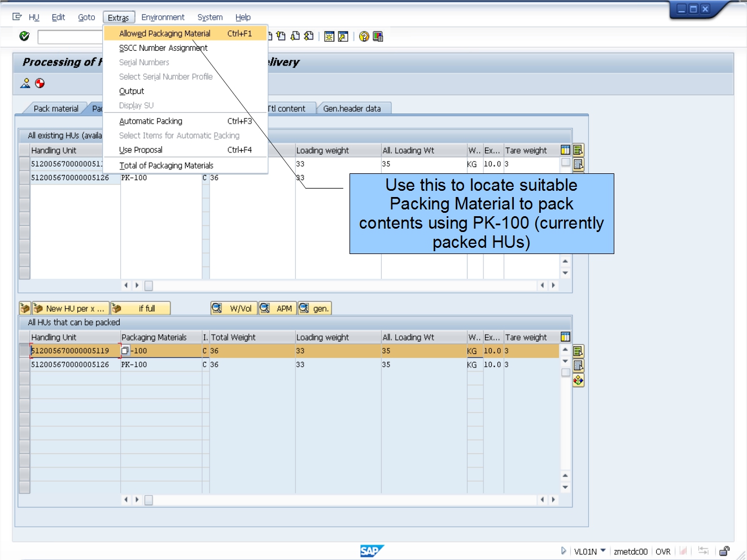Click the lock icon in the status bar

(724, 551)
